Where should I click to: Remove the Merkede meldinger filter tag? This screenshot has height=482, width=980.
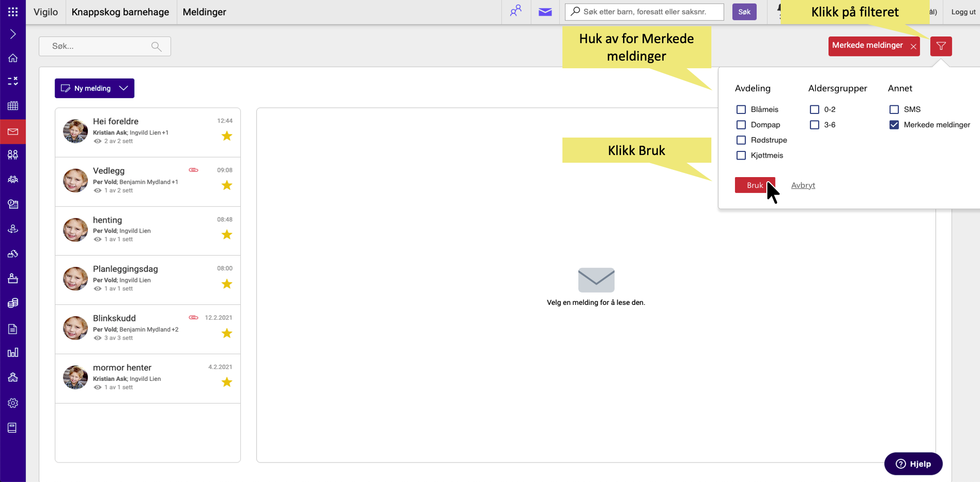coord(913,46)
